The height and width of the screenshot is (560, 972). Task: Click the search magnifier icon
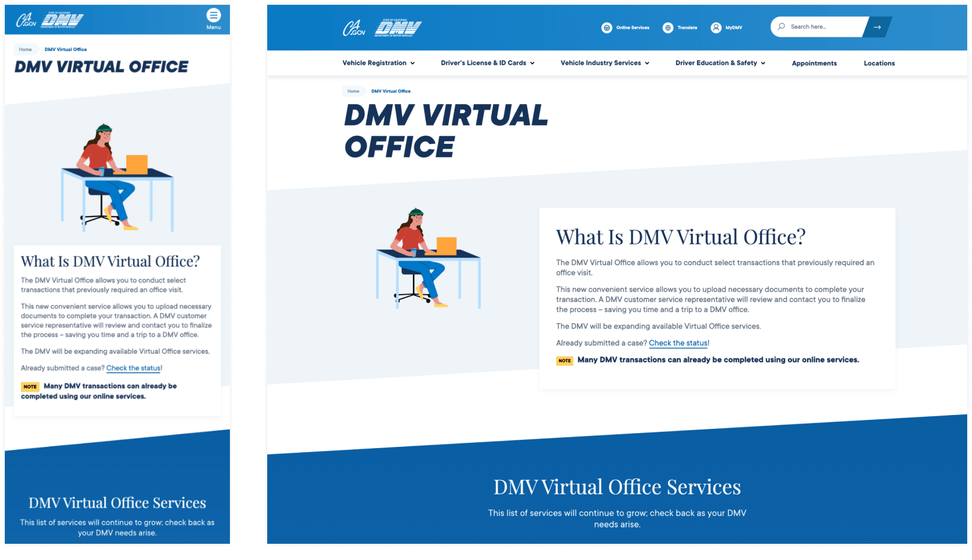click(781, 26)
